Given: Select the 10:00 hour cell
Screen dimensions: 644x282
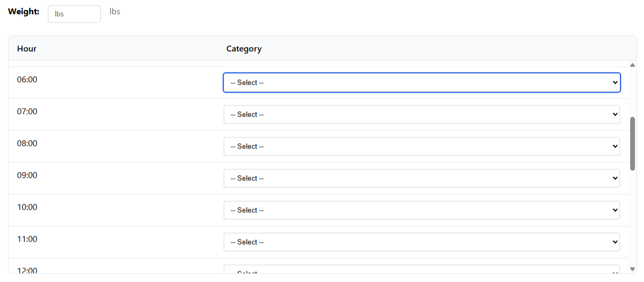Looking at the screenshot, I should pyautogui.click(x=27, y=208).
